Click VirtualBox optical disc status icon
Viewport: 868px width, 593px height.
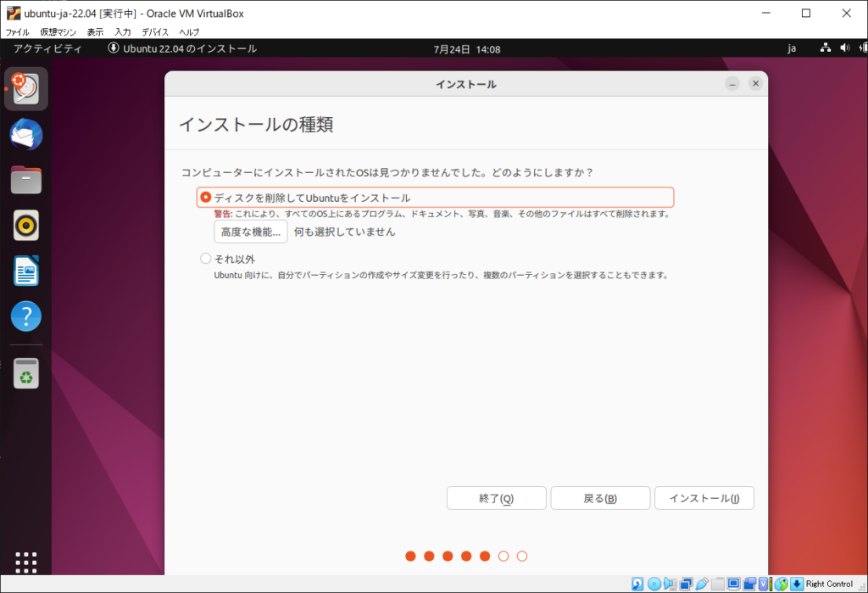(x=654, y=584)
